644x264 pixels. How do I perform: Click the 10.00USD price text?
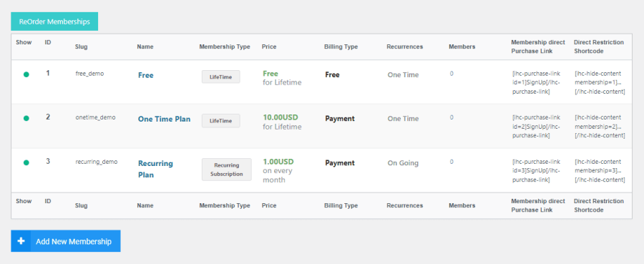tap(280, 117)
